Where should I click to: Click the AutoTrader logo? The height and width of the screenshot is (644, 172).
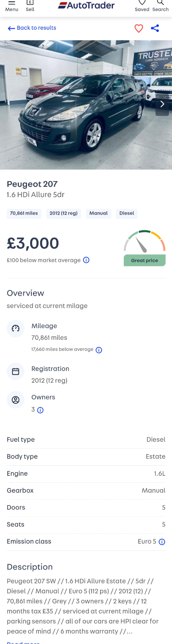click(x=86, y=5)
